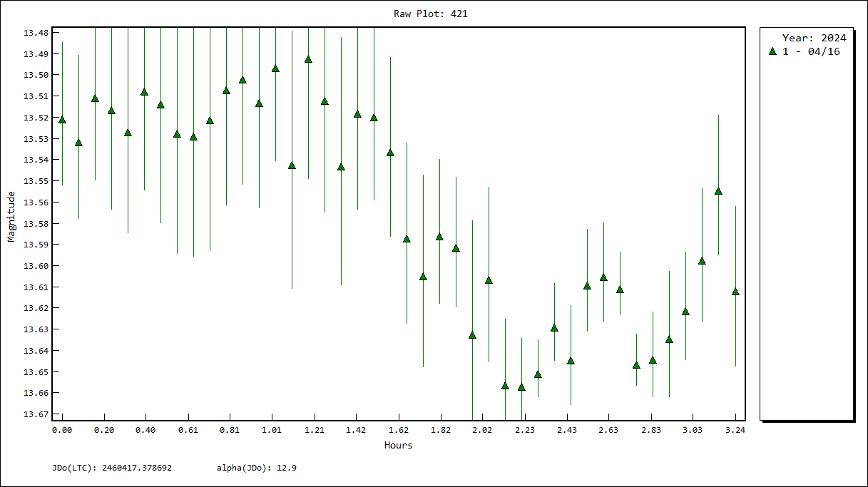Click the plot title 'Raw Plot: 421'
This screenshot has height=487, width=868.
click(x=431, y=14)
